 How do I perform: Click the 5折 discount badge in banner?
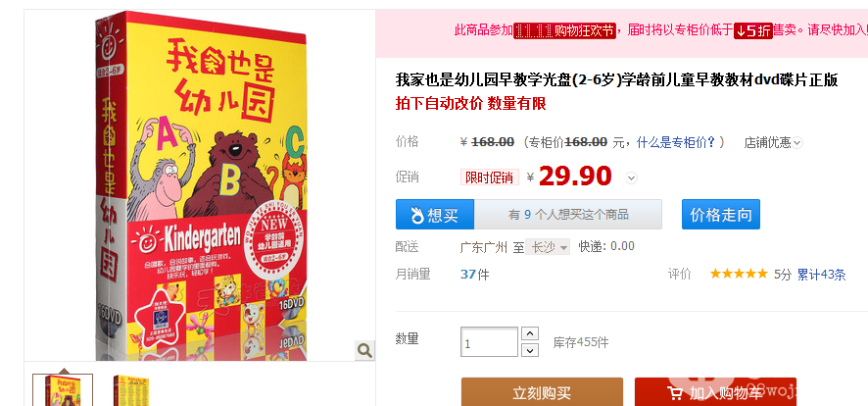tap(752, 31)
